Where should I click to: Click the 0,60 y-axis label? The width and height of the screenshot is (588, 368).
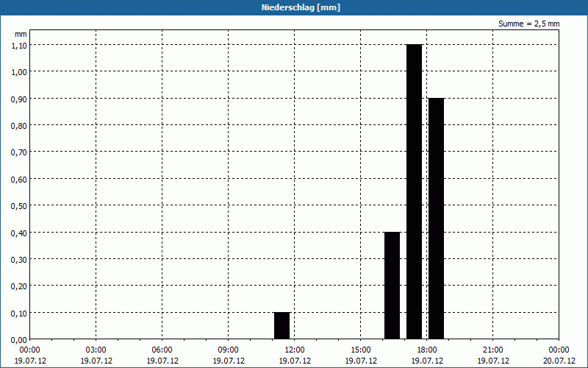(19, 179)
